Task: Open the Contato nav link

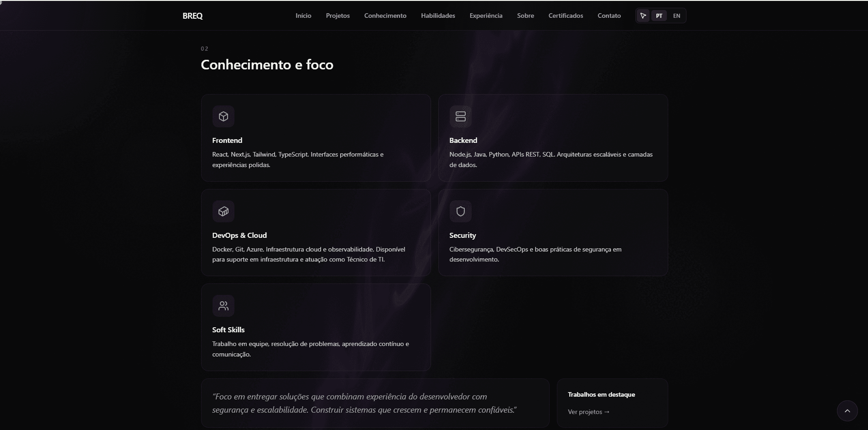Action: click(609, 16)
